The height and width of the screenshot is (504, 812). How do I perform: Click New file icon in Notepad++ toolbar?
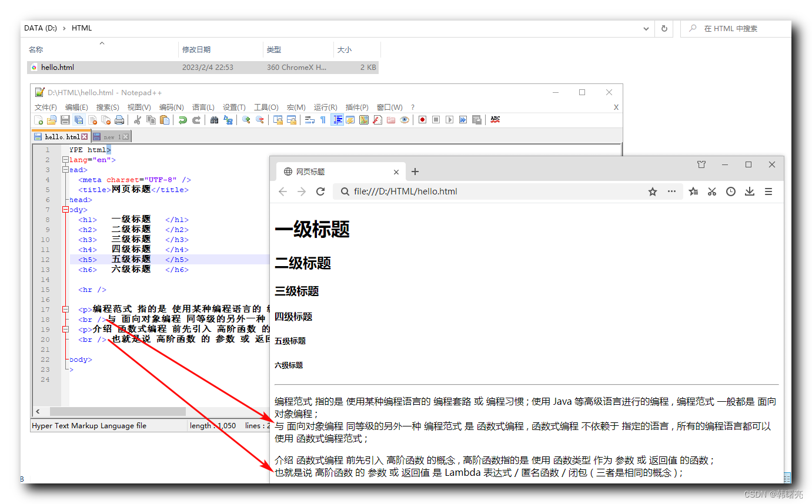(39, 120)
